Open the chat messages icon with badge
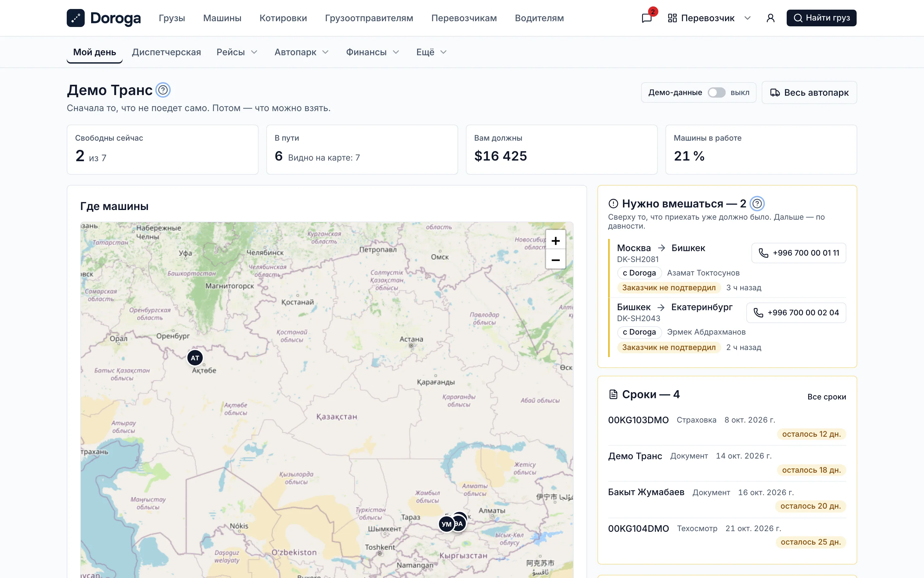Image resolution: width=924 pixels, height=578 pixels. click(647, 18)
